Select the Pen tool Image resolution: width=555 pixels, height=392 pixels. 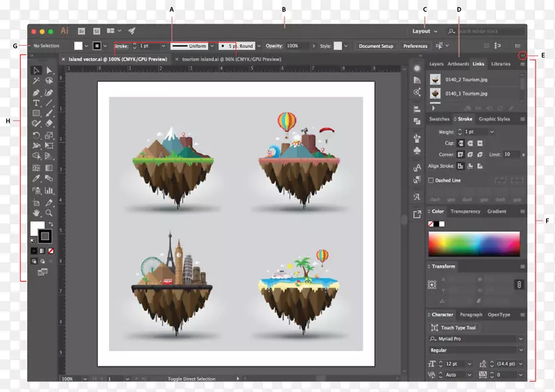36,92
